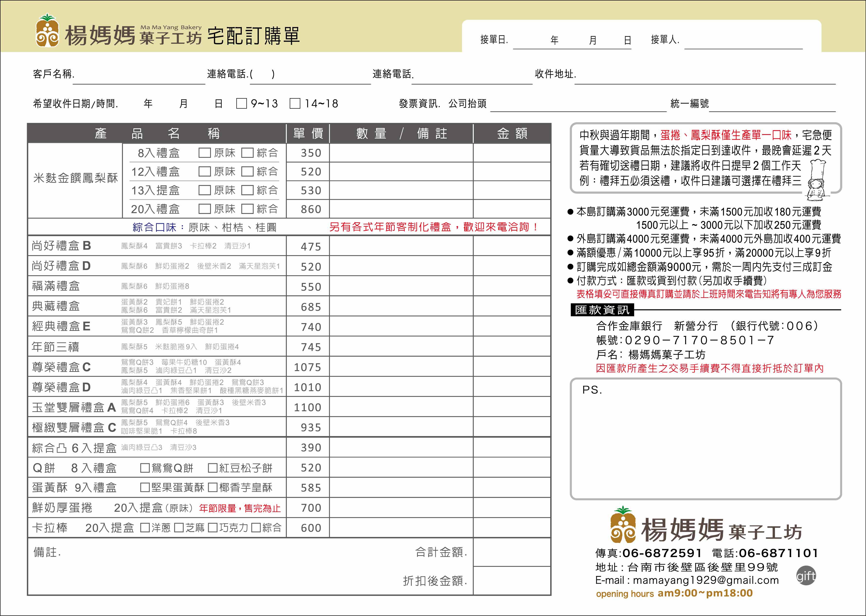This screenshot has height=616, width=866.
Task: Tick 綜合 for the 12入禮盒 row
Action: click(247, 171)
